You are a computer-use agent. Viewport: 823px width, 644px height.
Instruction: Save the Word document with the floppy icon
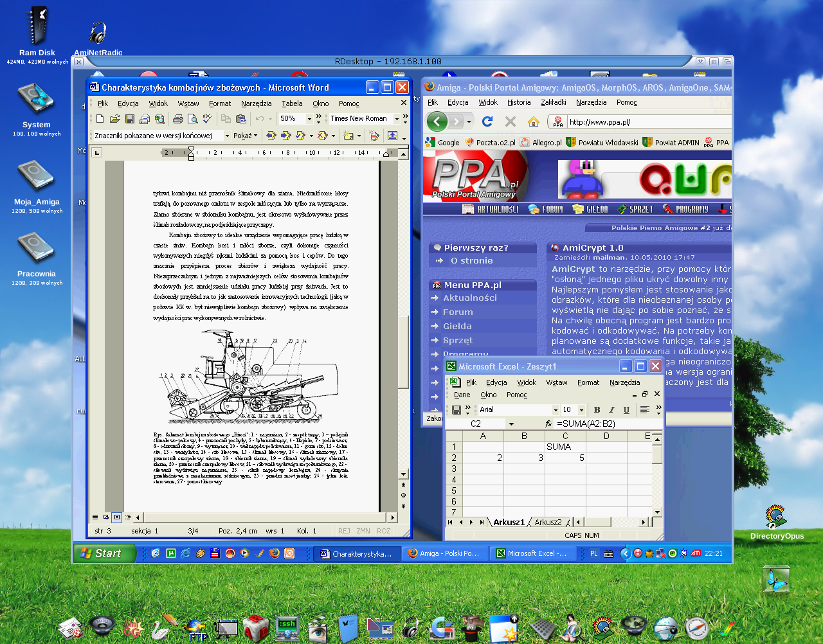pyautogui.click(x=129, y=119)
